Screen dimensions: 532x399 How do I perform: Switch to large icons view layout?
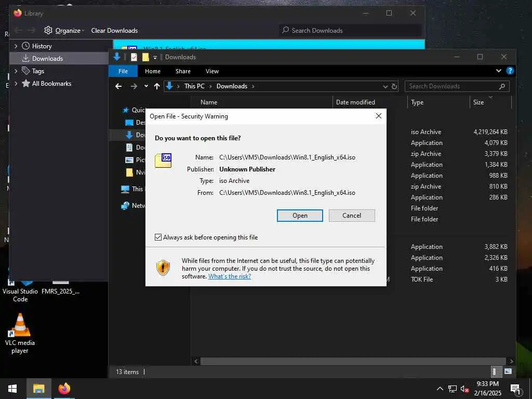click(x=508, y=371)
